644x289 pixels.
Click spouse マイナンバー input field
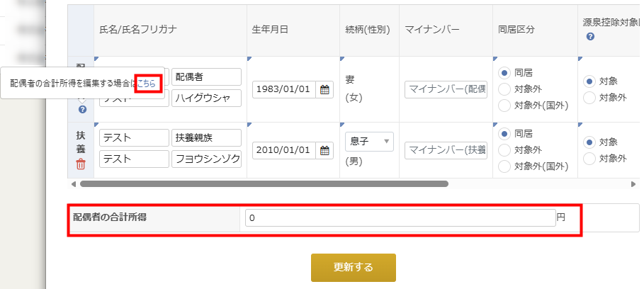point(446,90)
